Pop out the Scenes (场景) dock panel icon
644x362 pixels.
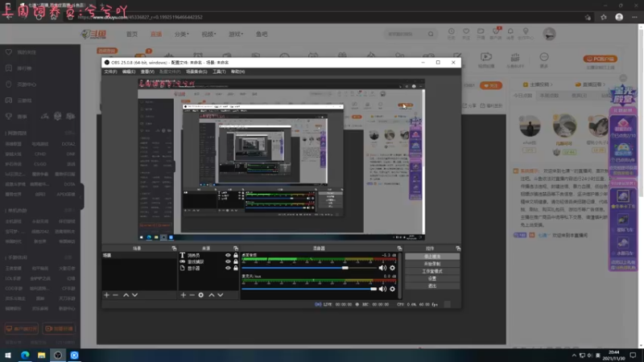[x=174, y=249]
